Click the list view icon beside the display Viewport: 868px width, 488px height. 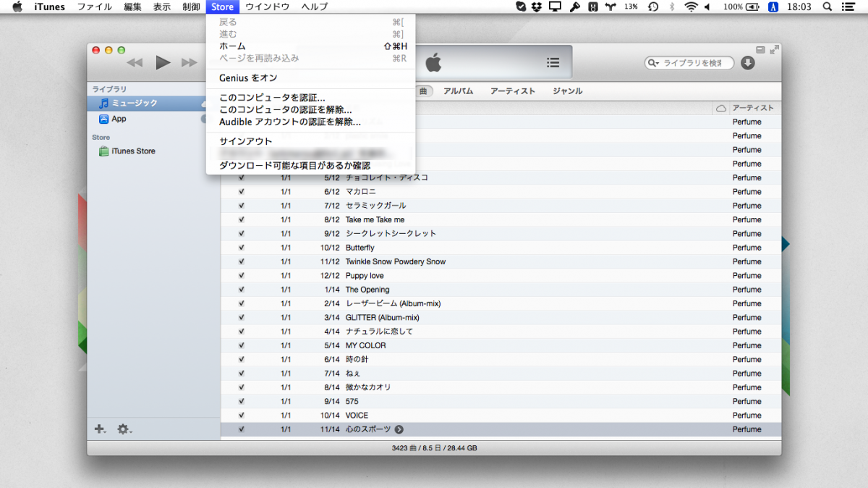553,62
